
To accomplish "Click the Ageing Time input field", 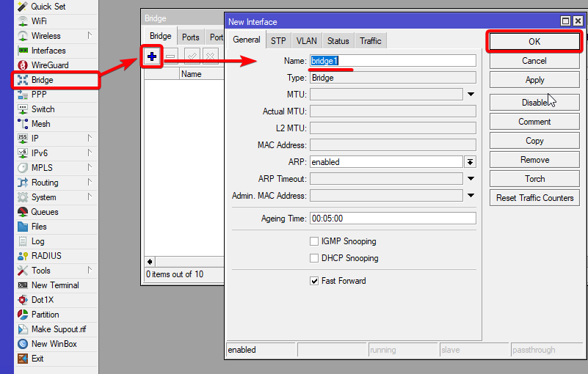I will tap(393, 219).
